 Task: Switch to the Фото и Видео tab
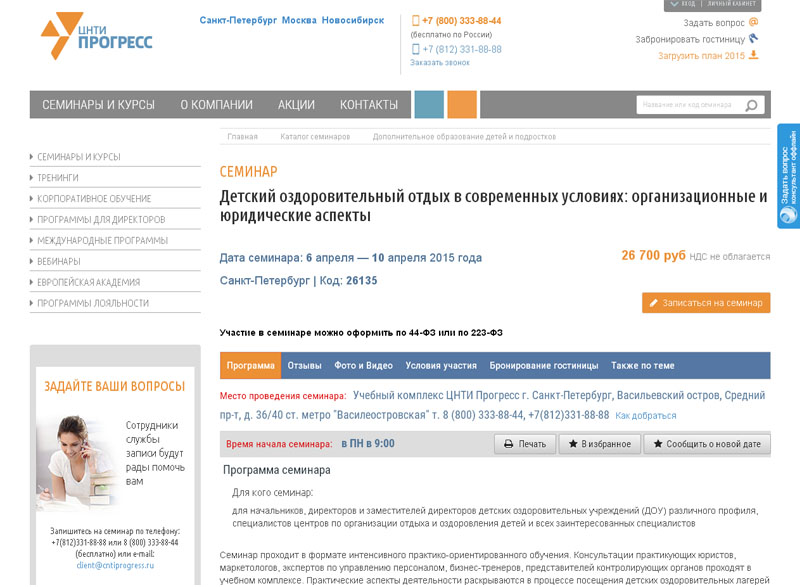(363, 365)
